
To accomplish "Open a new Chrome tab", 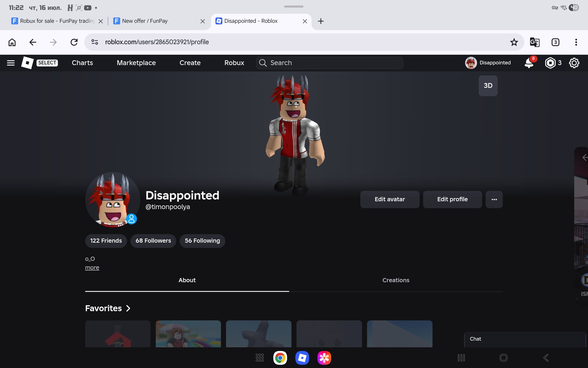I will click(x=321, y=21).
